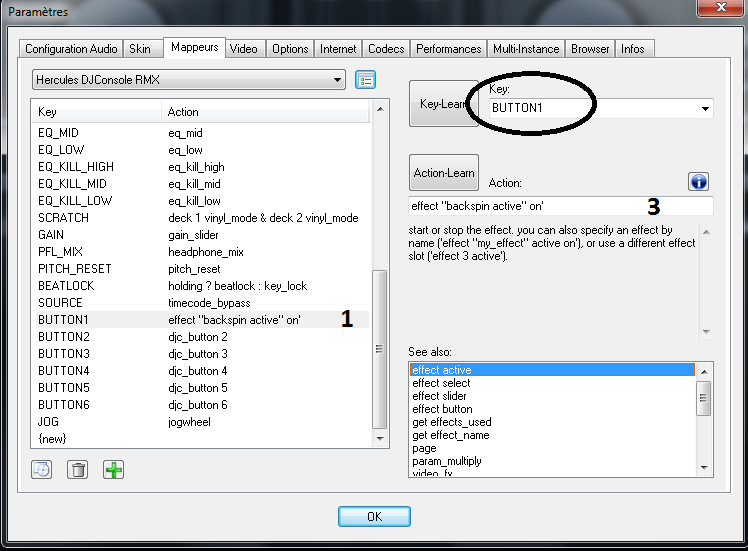
Task: Click the list icon beside the device dropdown
Action: coord(365,79)
